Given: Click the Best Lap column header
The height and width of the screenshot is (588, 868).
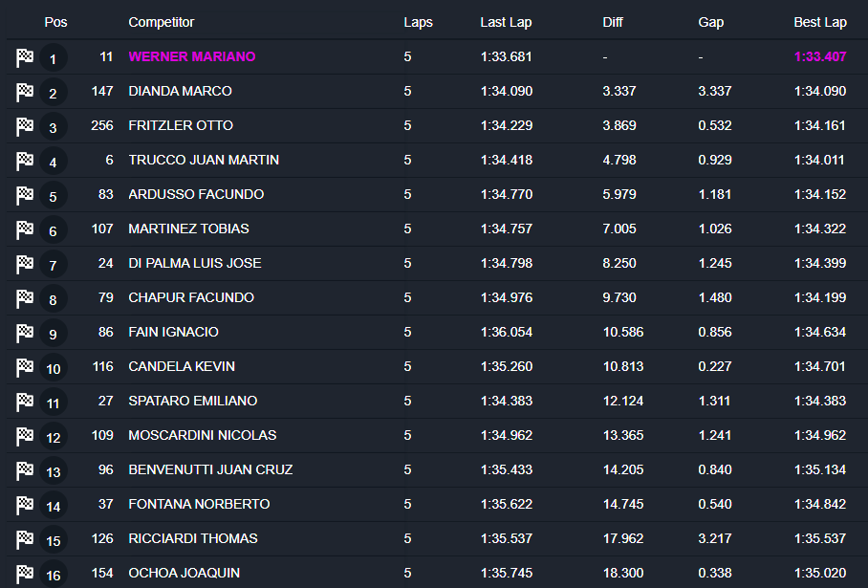Looking at the screenshot, I should pos(820,22).
